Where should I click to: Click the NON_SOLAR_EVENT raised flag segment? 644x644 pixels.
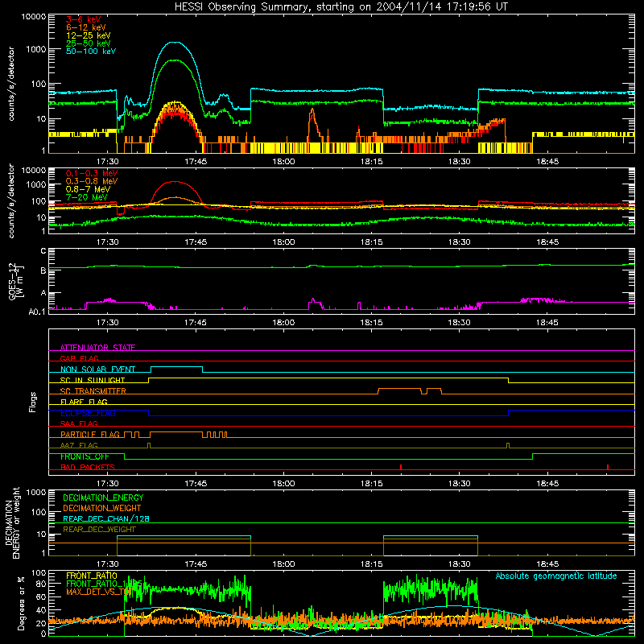point(176,367)
